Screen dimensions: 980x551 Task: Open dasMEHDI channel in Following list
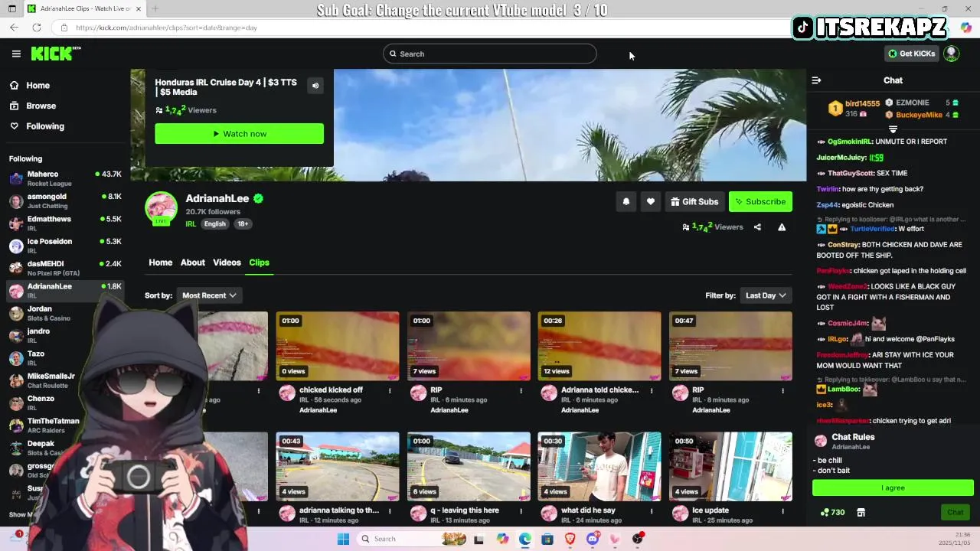(x=65, y=269)
